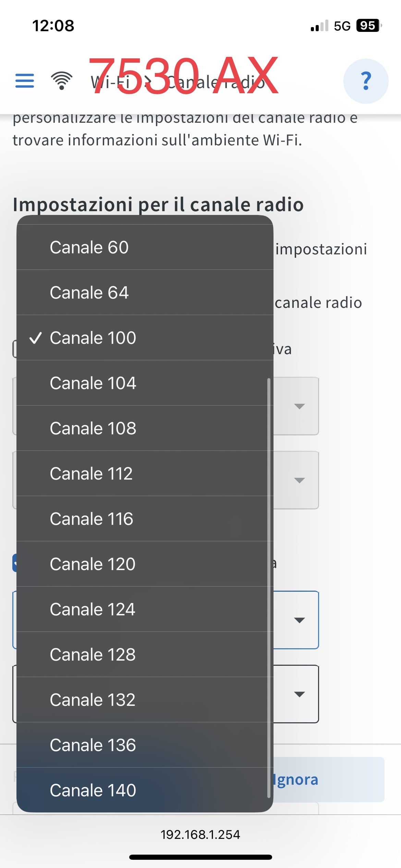Select Canale 60 at the top of the list
The width and height of the screenshot is (401, 868).
tap(90, 247)
